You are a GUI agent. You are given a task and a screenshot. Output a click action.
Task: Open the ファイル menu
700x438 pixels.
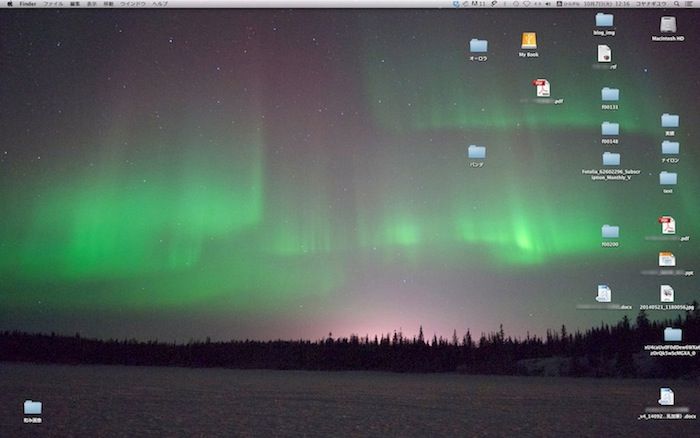point(53,4)
